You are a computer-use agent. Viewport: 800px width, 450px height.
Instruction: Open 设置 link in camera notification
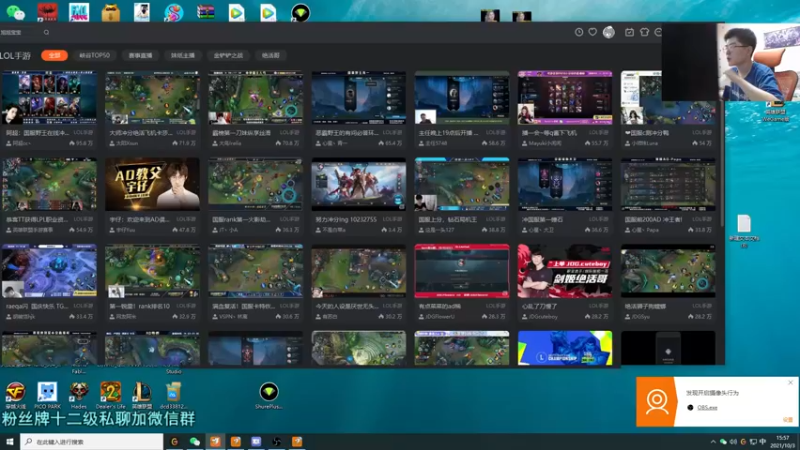point(788,419)
